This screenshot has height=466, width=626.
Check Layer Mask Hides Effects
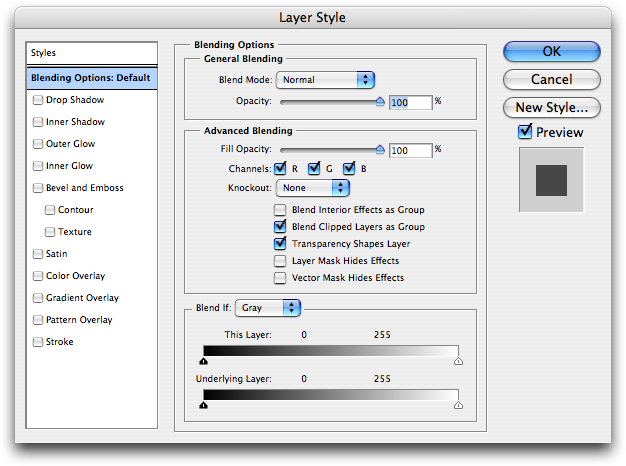point(280,261)
